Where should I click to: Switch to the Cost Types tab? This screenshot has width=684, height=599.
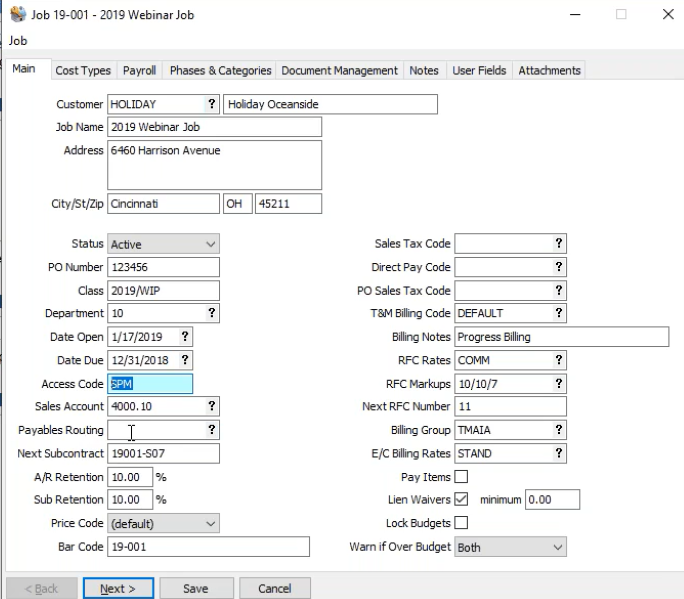[x=83, y=71]
